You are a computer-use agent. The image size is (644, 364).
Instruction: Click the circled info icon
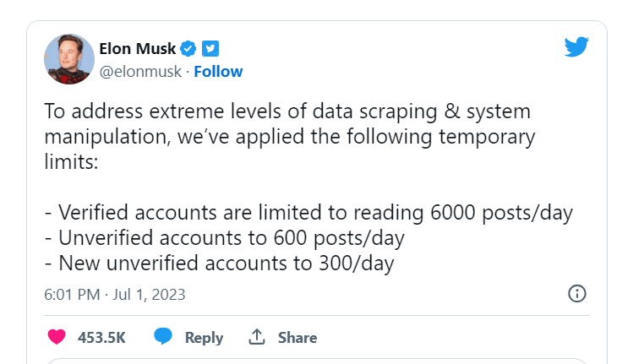point(577,294)
